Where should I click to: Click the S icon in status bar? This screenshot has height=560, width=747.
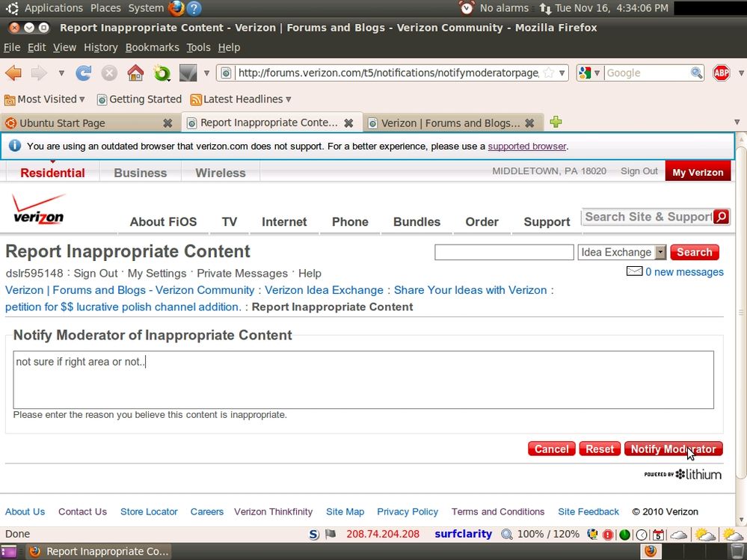pos(313,535)
